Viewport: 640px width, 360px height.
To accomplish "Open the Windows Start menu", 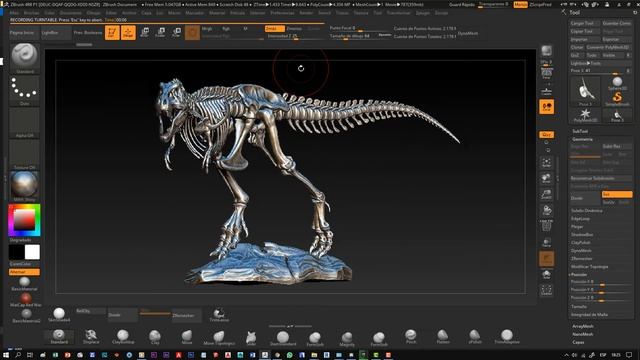I will (6, 355).
